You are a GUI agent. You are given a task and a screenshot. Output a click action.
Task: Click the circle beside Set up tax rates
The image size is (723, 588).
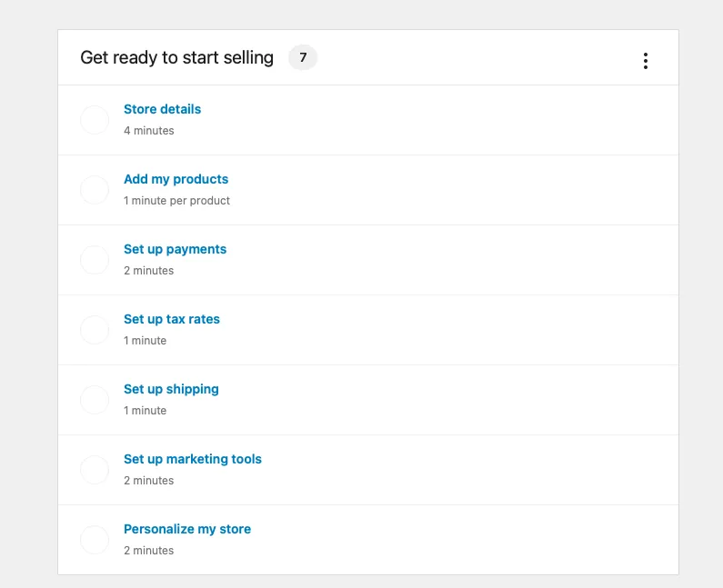[95, 330]
